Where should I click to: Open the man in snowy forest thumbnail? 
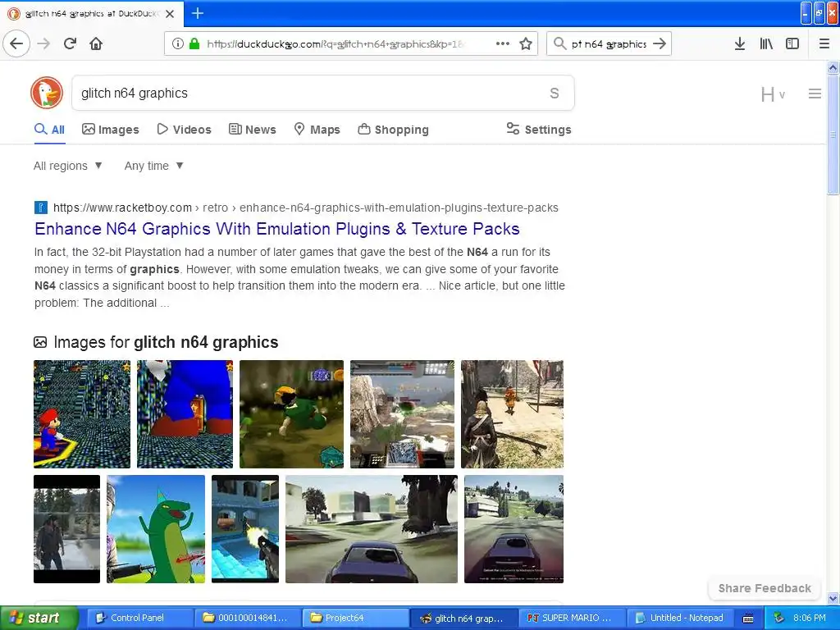pyautogui.click(x=67, y=529)
